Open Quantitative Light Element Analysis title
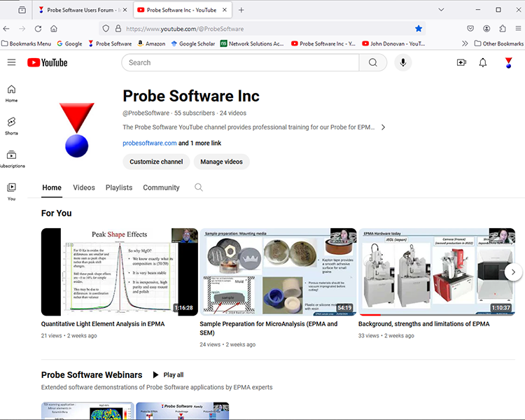This screenshot has width=525, height=420. click(103, 324)
